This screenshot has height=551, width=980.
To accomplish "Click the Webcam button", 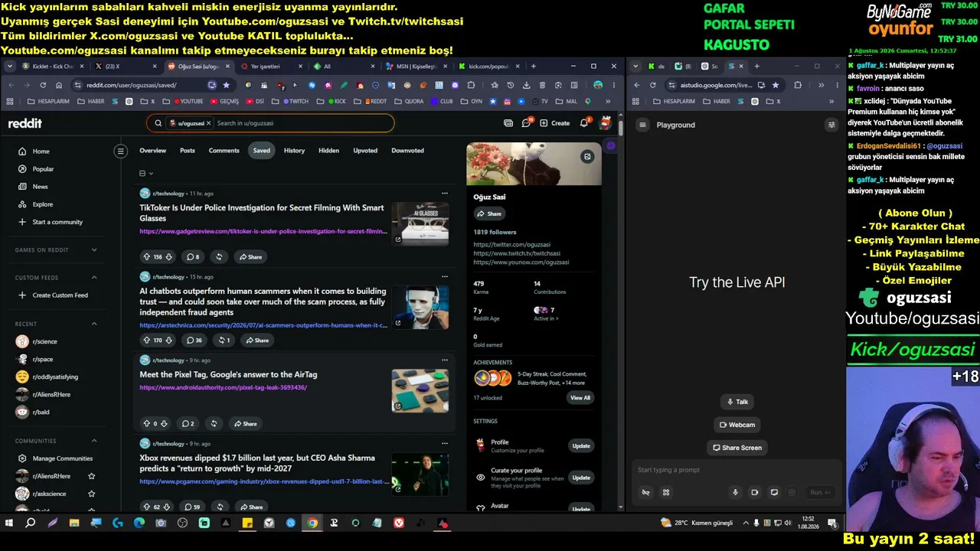I will click(737, 425).
